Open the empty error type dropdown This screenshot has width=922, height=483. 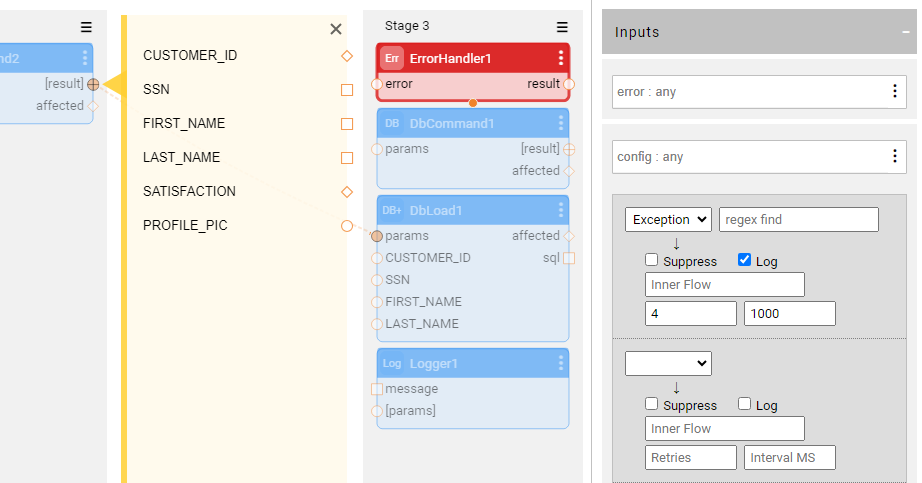tap(668, 364)
